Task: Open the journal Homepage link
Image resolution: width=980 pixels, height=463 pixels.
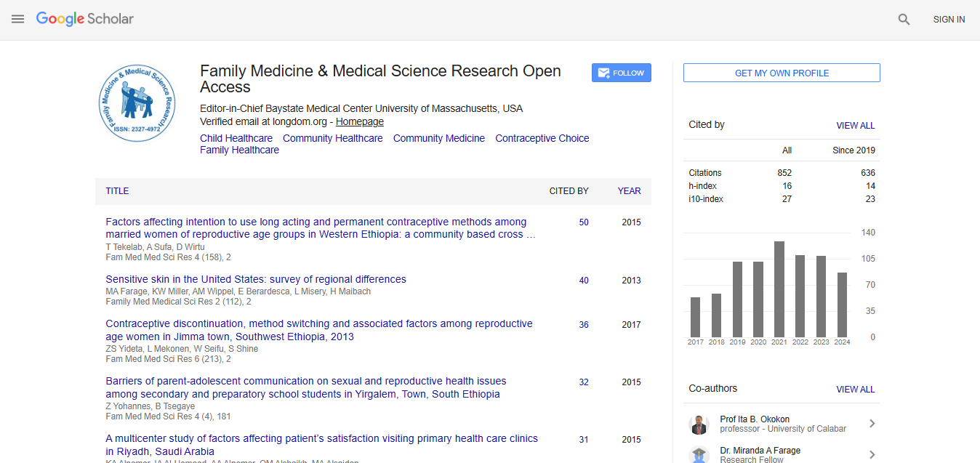Action: click(x=359, y=122)
